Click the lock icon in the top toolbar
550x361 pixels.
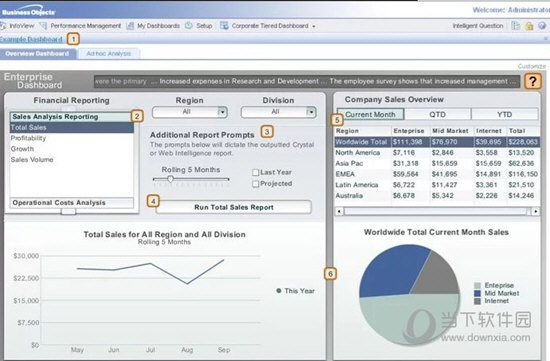point(529,26)
